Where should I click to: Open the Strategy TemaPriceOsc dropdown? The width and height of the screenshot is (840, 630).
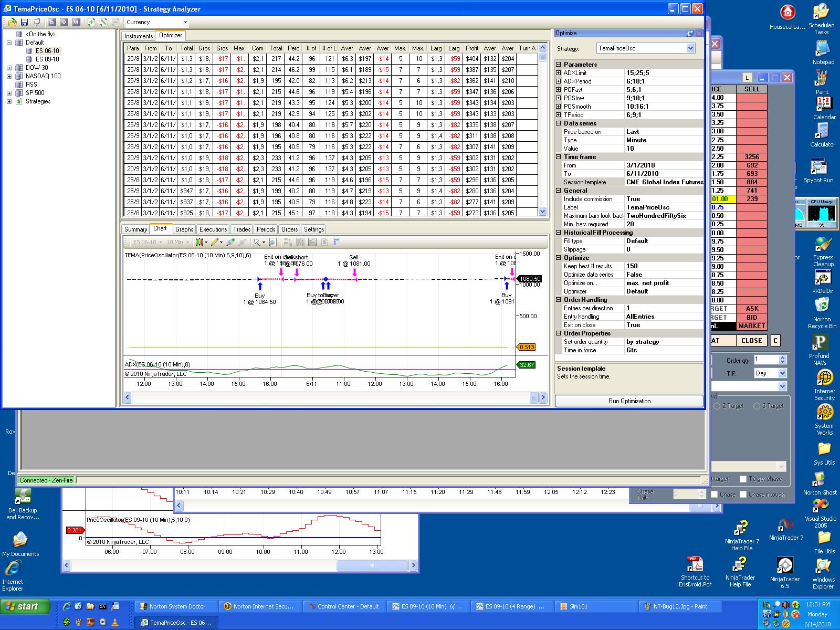(690, 48)
